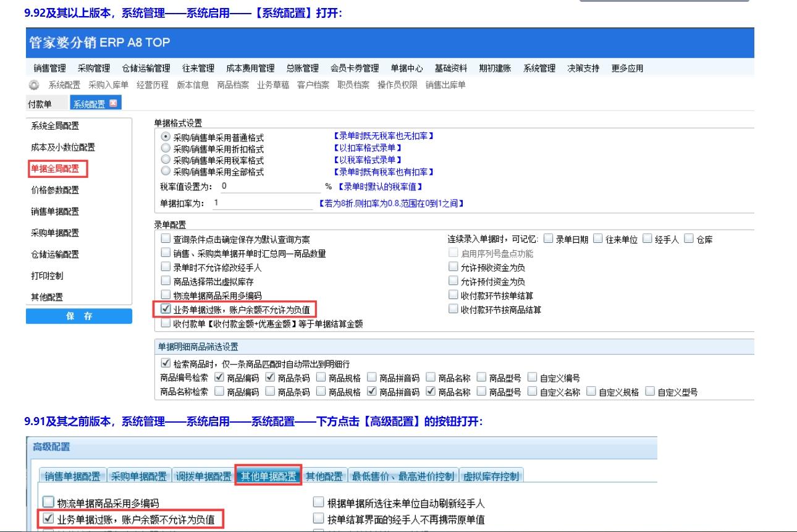Toggle 检索商品时仅一条商品匹配时自动带出 checkbox
Viewport: 797px width, 532px height.
165,363
